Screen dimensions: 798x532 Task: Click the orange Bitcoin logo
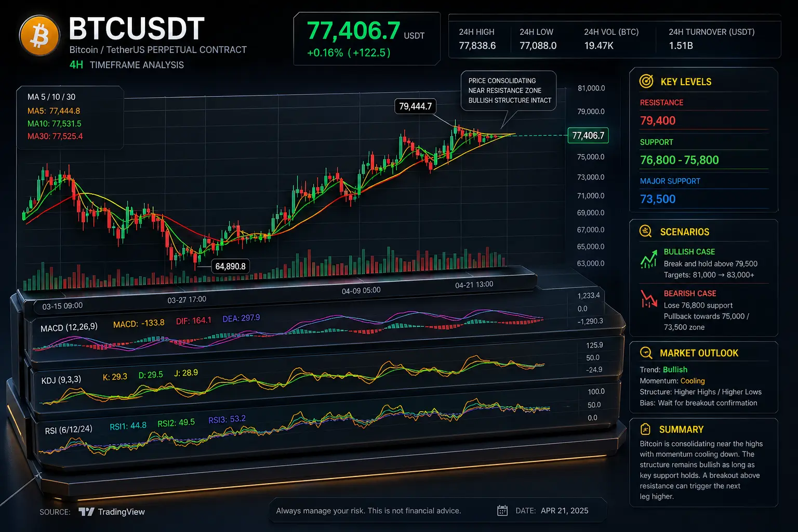39,36
